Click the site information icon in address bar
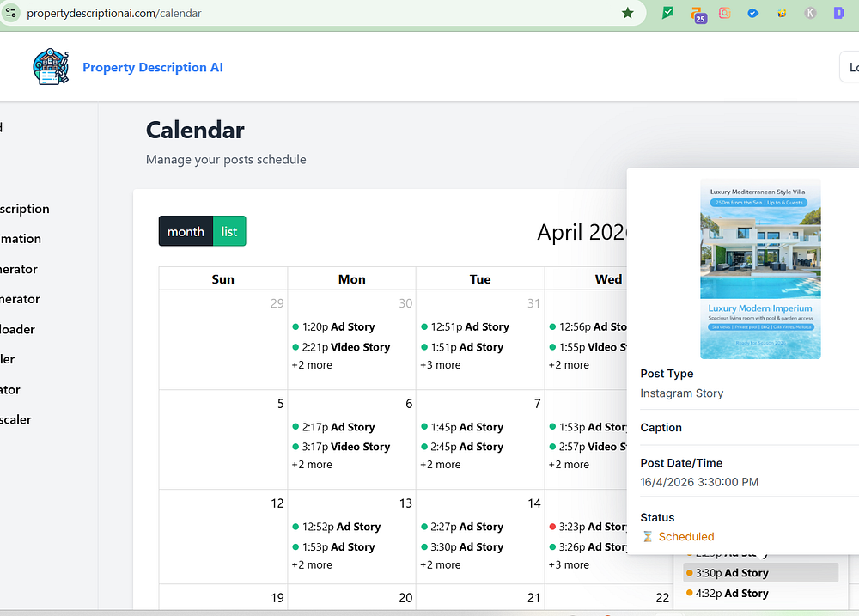The image size is (859, 616). [x=10, y=13]
